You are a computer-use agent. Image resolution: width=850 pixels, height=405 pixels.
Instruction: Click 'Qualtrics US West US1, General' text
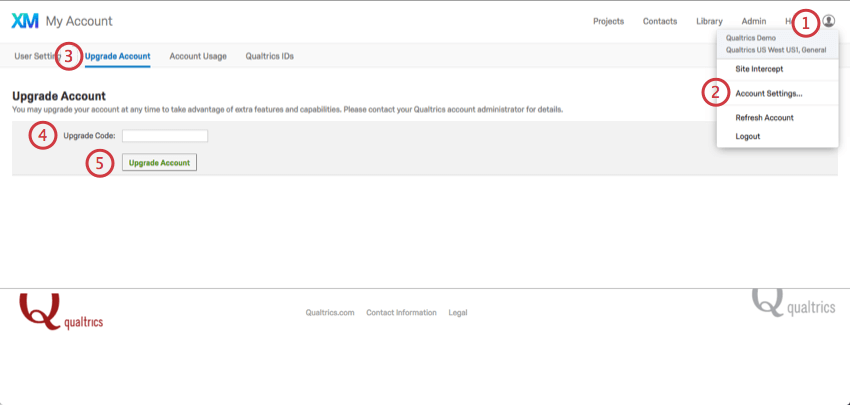point(776,50)
